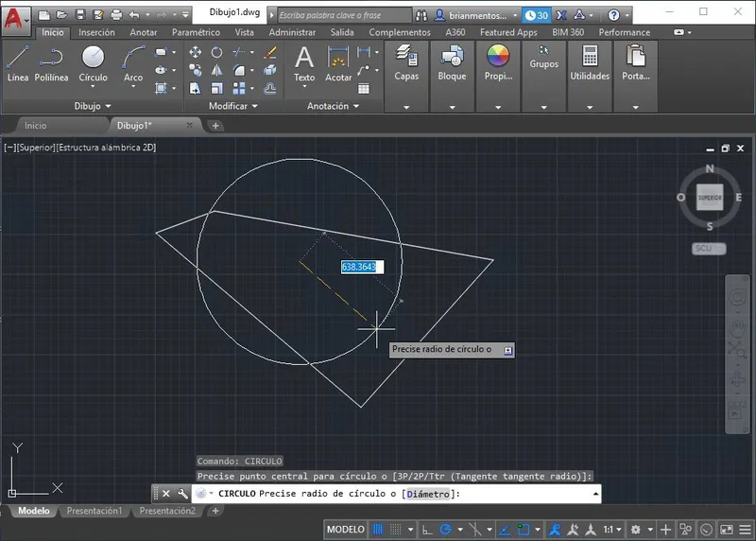Click the Rectangle tool in Dibujo panel
The height and width of the screenshot is (541, 756).
tap(161, 52)
